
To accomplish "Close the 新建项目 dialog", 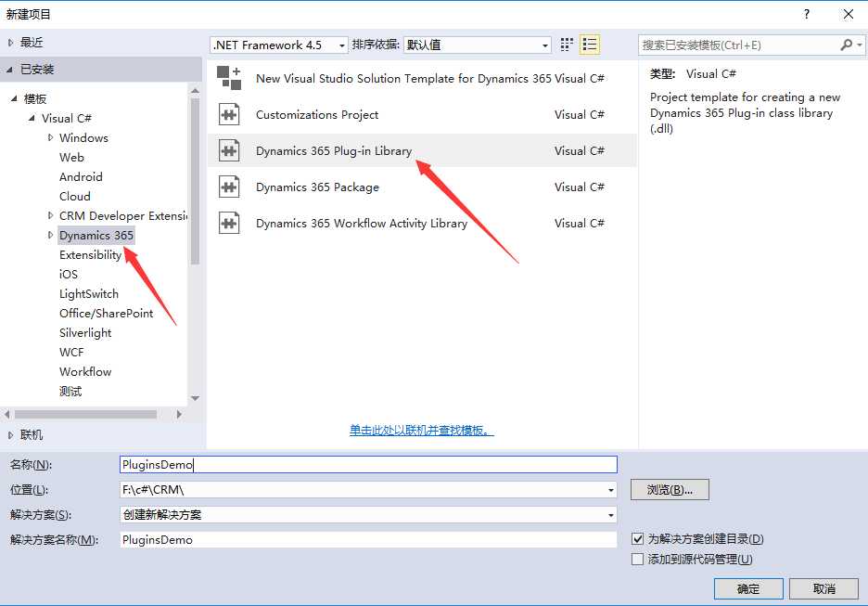I will [849, 15].
